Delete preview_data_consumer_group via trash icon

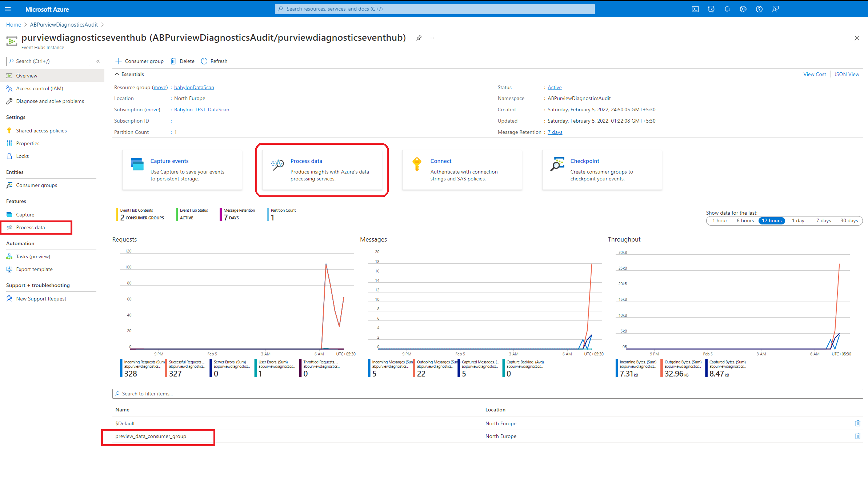(857, 436)
